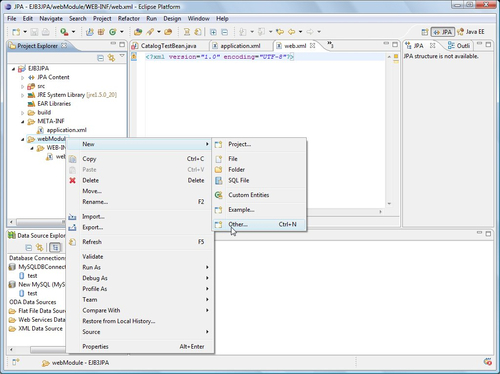Click the Collapse All minus toolbar icon
Screen dimensions: 500x374
pyautogui.click(x=225, y=32)
